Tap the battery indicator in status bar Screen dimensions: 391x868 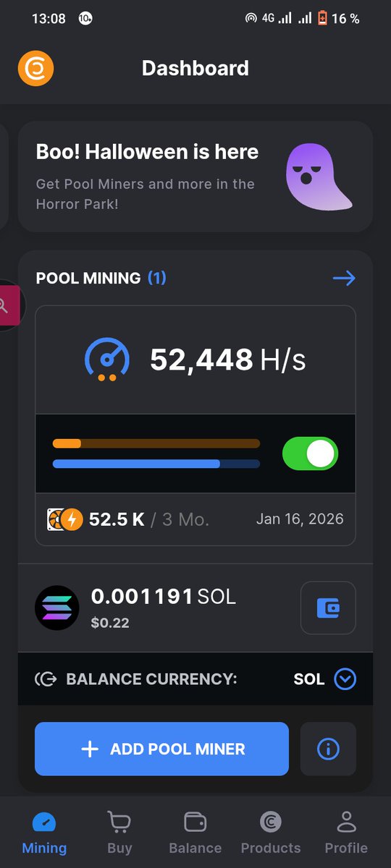click(322, 19)
